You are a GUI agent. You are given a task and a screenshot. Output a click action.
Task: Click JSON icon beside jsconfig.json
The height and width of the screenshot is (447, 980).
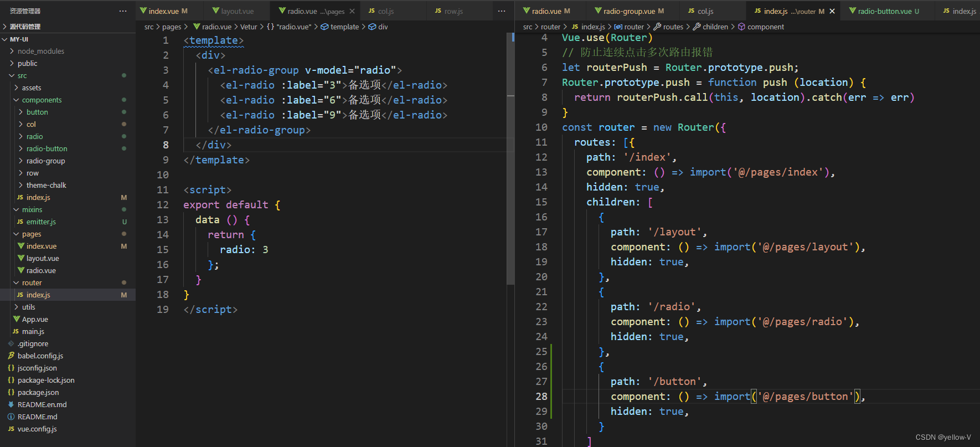click(x=11, y=368)
